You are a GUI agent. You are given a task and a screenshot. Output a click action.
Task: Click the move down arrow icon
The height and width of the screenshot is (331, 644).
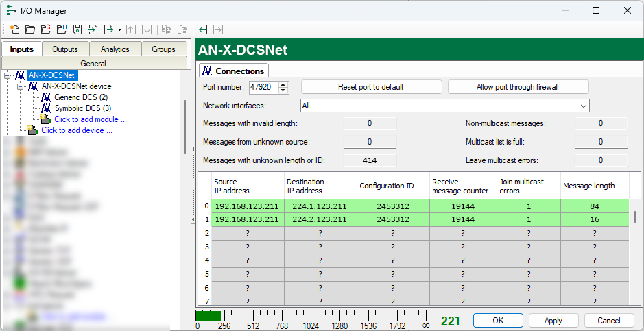click(147, 29)
